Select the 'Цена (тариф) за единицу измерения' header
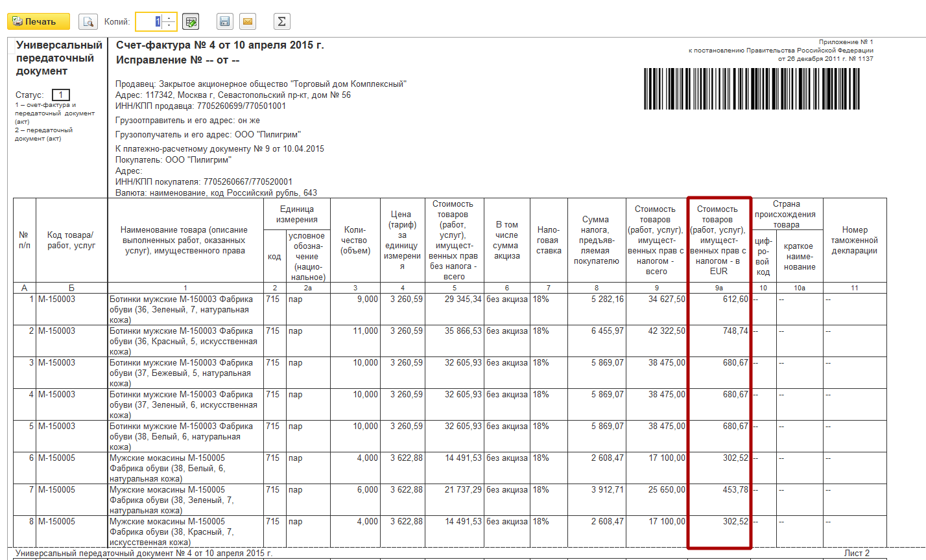 (x=402, y=240)
